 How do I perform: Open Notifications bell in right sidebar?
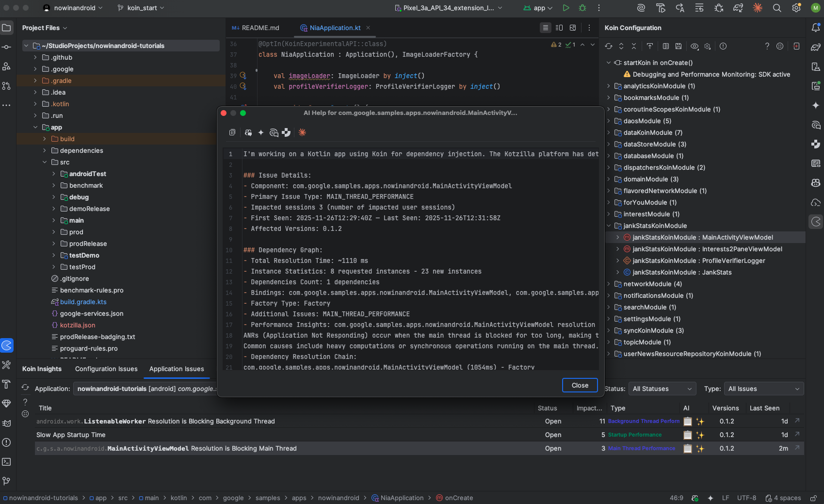[x=816, y=28]
